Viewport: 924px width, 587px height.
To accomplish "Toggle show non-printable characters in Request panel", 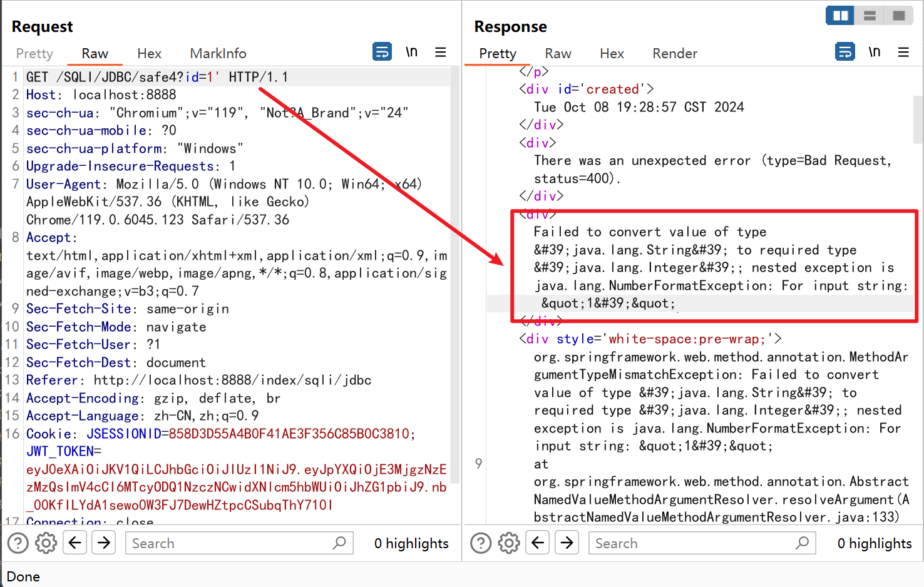I will [x=411, y=52].
